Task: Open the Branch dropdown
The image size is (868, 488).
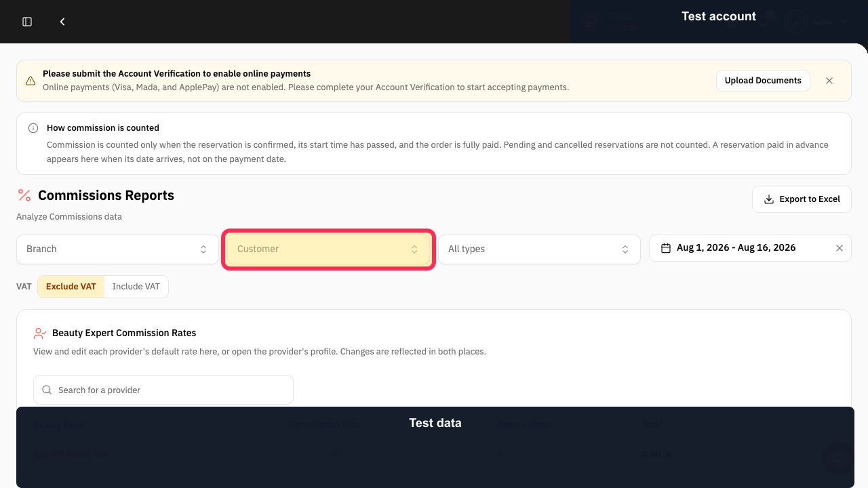Action: tap(117, 249)
